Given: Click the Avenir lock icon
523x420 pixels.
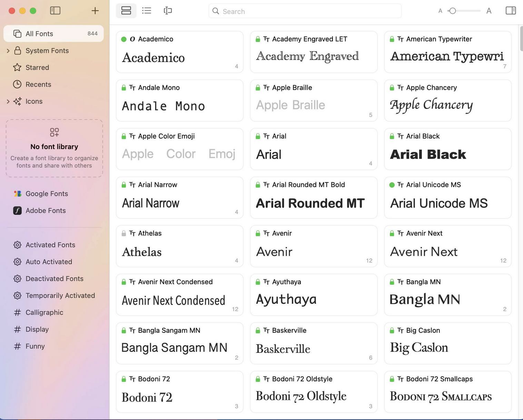Looking at the screenshot, I should [x=258, y=233].
